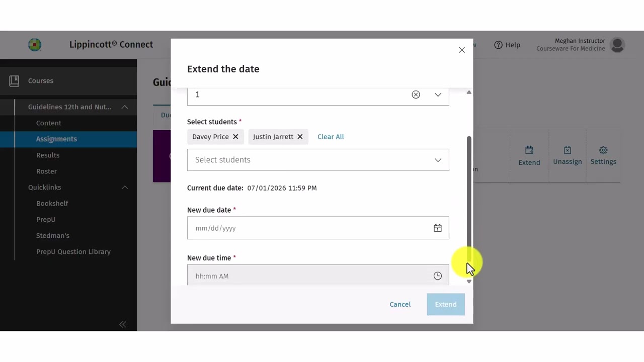644x362 pixels.
Task: Click the Davey Price chip label
Action: click(210, 137)
